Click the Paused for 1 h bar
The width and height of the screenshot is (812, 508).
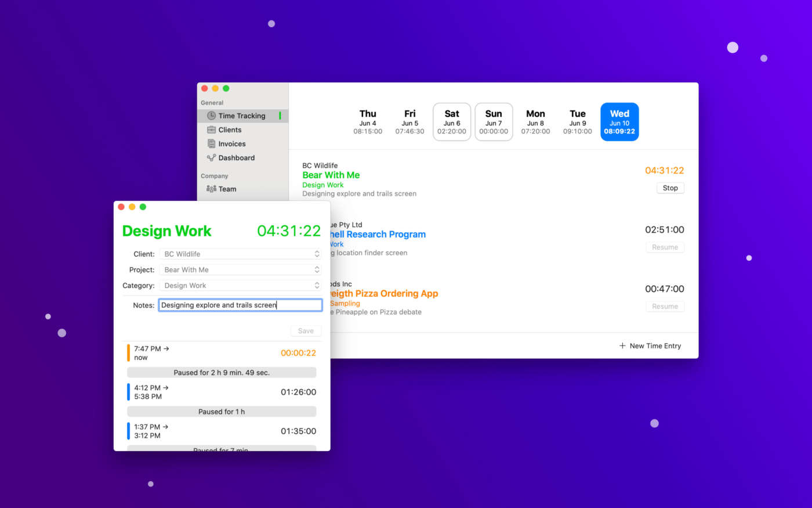pos(222,412)
